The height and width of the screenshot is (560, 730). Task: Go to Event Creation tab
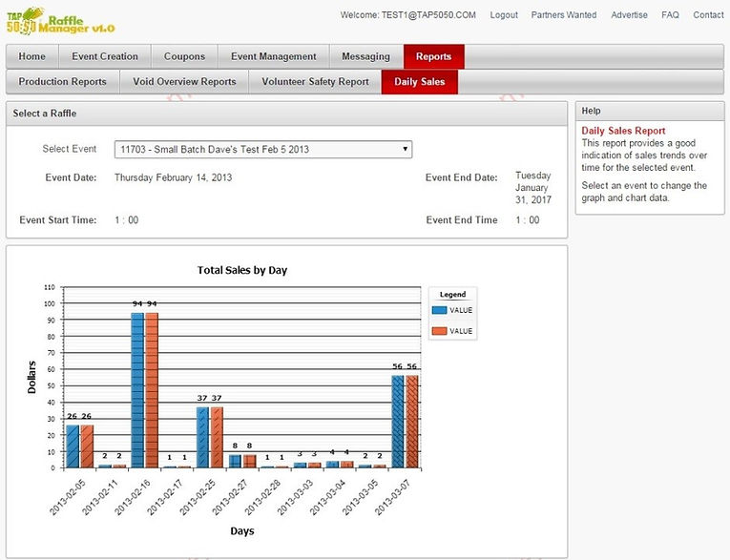(105, 56)
